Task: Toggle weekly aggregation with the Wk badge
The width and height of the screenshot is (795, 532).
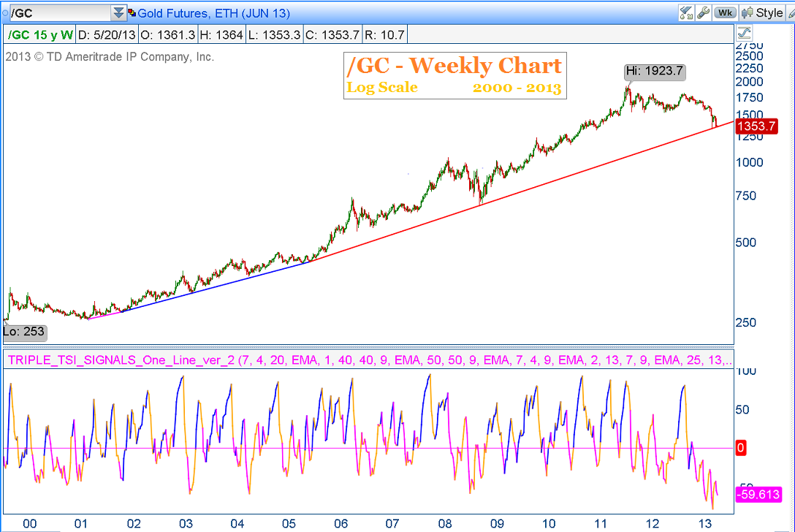Action: 725,12
